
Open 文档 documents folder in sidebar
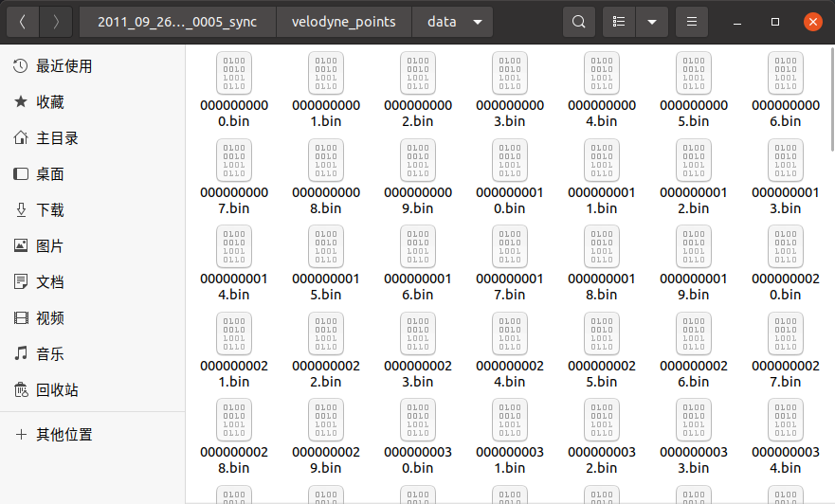point(93,282)
